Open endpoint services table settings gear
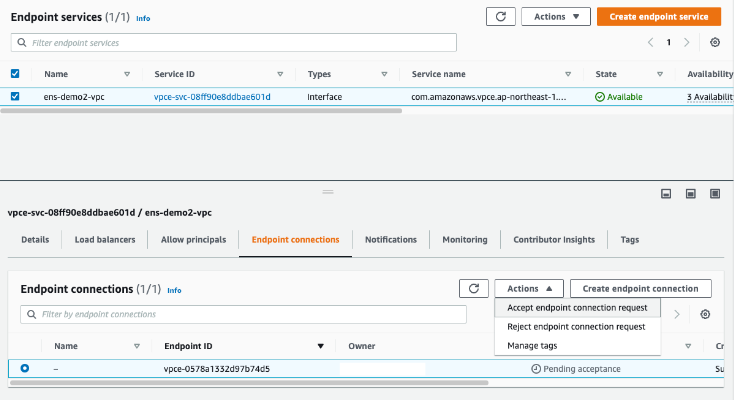This screenshot has height=400, width=741. pos(715,43)
